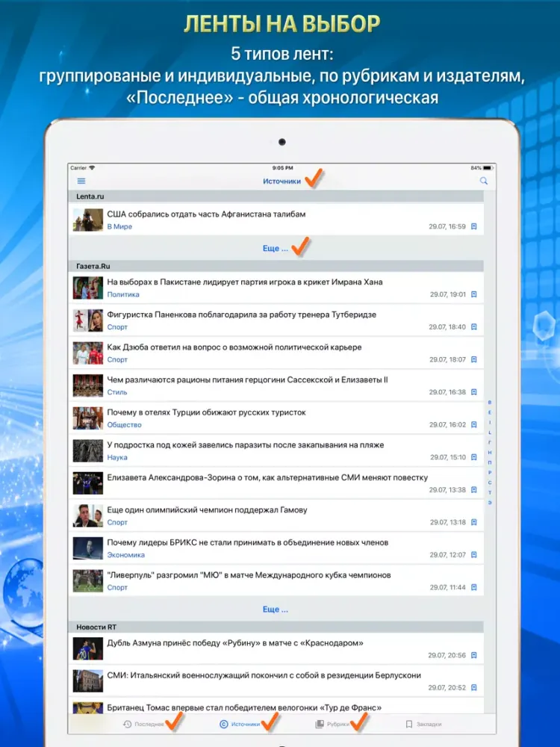The height and width of the screenshot is (747, 560).
Task: Bookmark the Александрова-Зорина article
Action: pyautogui.click(x=474, y=490)
